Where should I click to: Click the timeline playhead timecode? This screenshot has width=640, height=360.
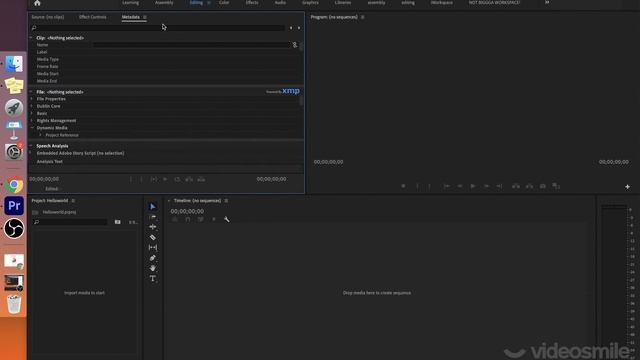[x=187, y=211]
